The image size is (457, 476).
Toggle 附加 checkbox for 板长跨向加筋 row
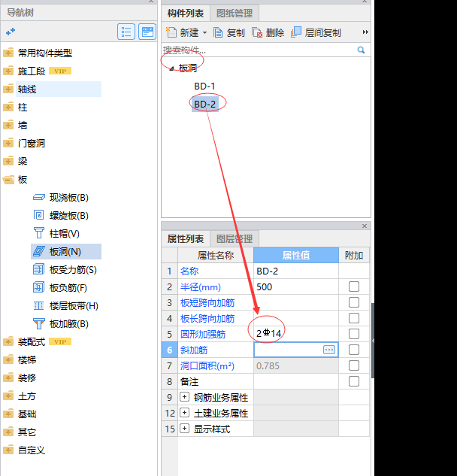point(354,318)
